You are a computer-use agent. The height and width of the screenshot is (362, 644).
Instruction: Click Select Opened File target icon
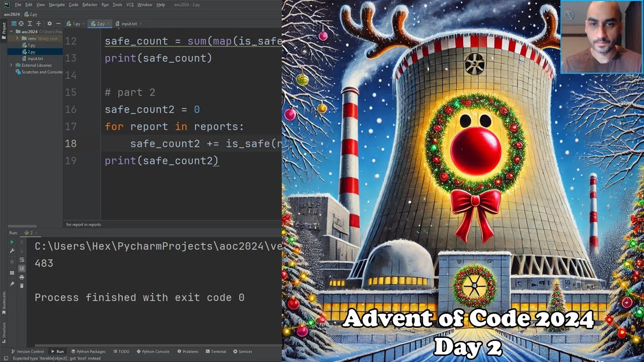pos(21,24)
